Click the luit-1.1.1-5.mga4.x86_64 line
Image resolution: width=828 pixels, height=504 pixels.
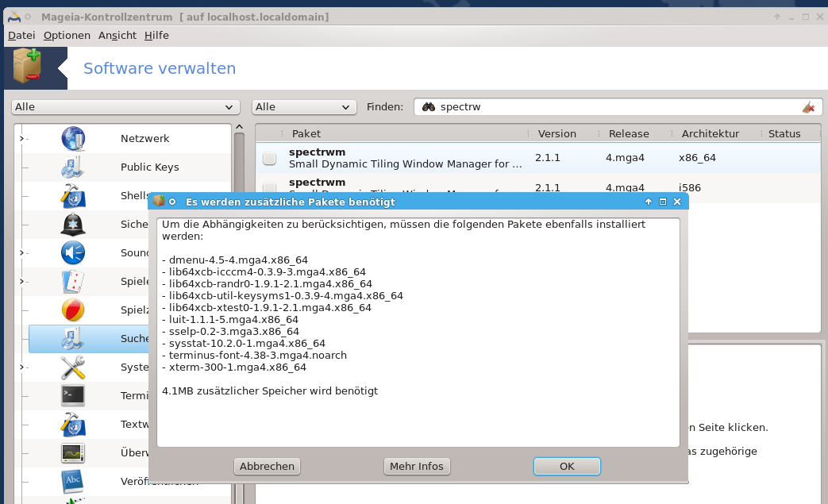(x=230, y=320)
